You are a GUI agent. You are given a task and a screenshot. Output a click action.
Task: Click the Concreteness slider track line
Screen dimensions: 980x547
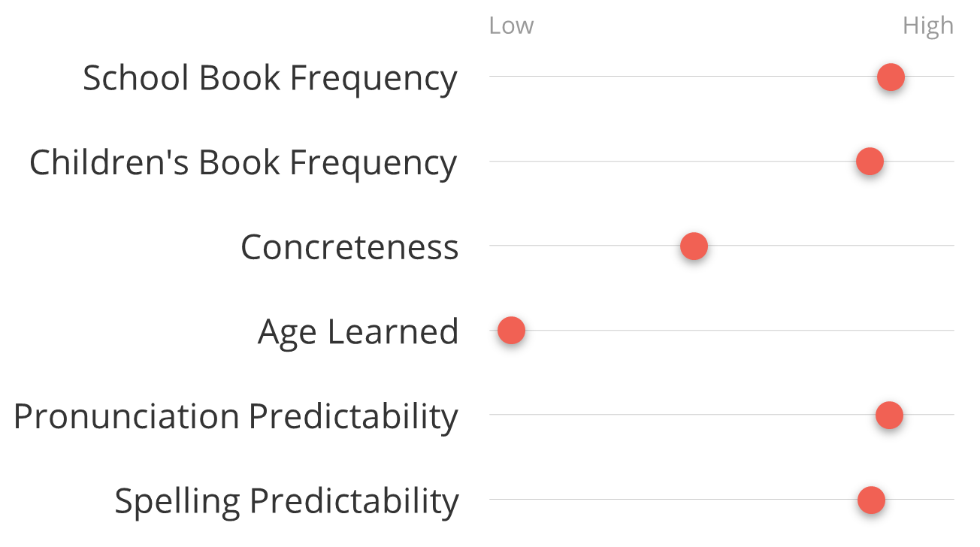coord(721,246)
